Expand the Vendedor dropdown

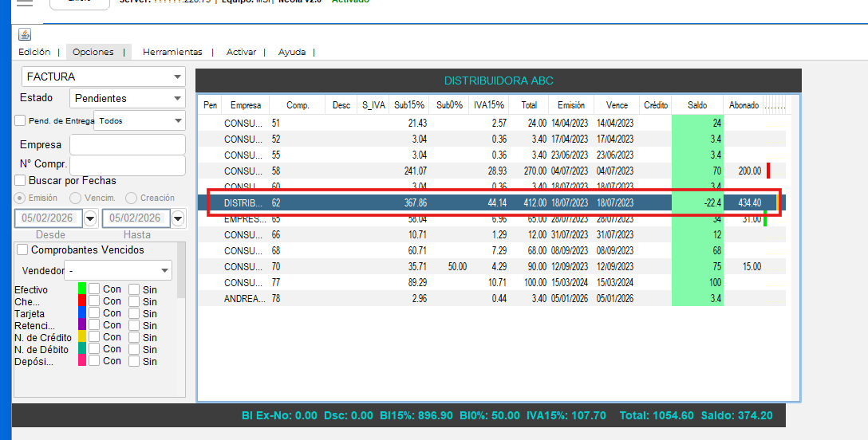tap(164, 271)
